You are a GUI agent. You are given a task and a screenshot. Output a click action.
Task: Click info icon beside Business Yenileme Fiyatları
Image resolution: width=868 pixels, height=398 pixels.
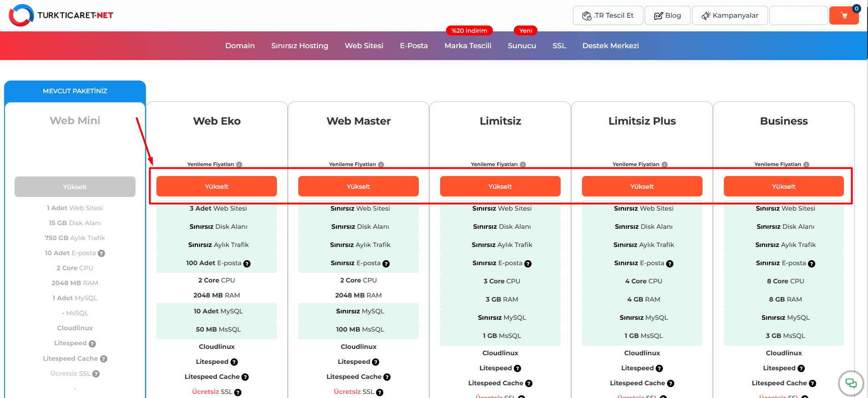806,165
